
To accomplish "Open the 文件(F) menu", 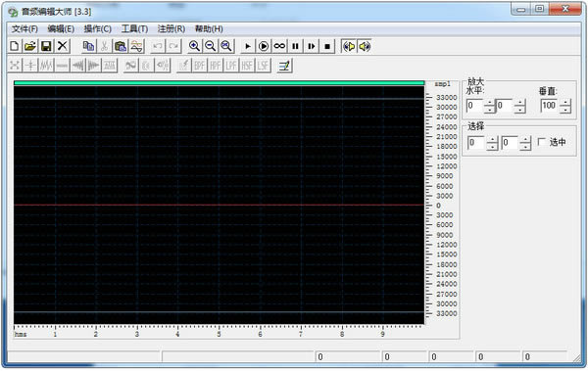I will tap(24, 28).
